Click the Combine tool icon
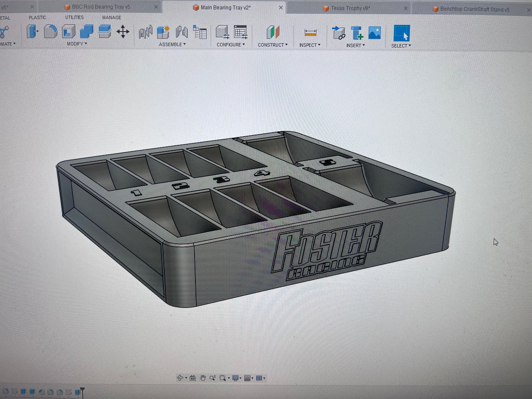Screen dimensions: 532x399 87,32
